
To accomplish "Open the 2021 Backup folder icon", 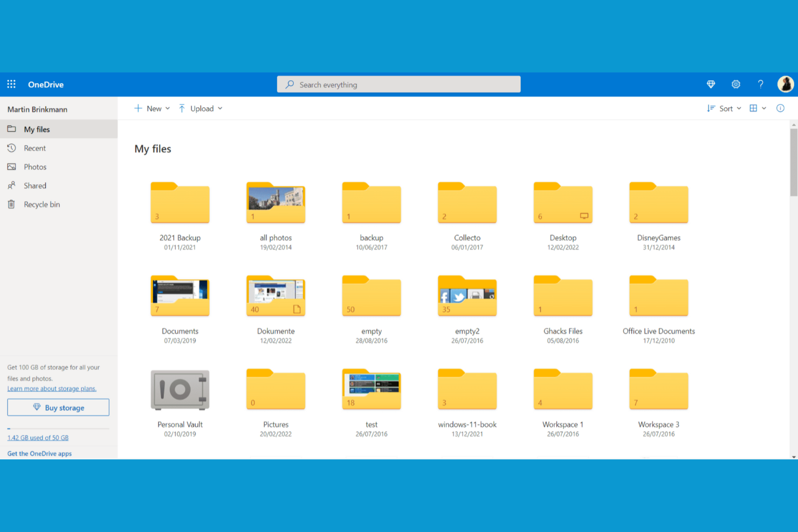I will (180, 203).
